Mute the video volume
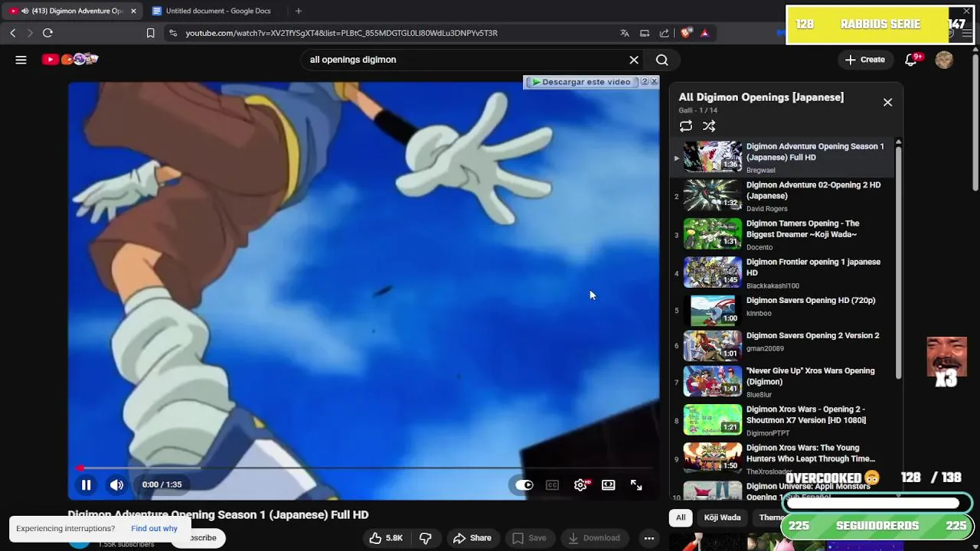980x551 pixels. (x=116, y=484)
